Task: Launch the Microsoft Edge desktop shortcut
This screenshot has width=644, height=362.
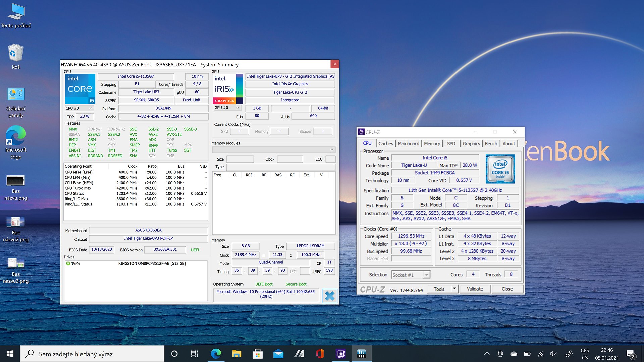Action: [16, 142]
